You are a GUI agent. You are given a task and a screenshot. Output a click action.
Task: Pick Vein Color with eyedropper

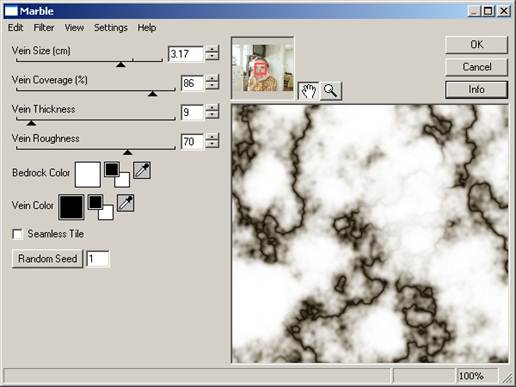(x=126, y=203)
